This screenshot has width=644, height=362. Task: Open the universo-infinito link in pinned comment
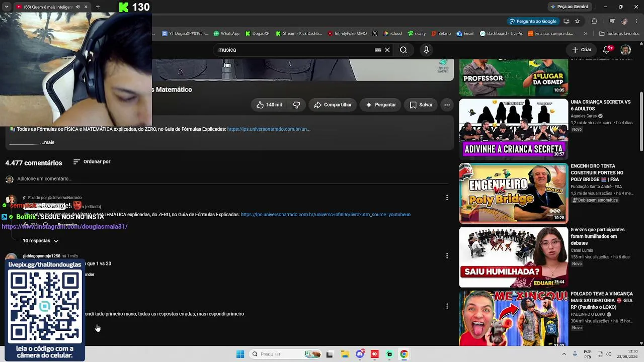(x=326, y=215)
